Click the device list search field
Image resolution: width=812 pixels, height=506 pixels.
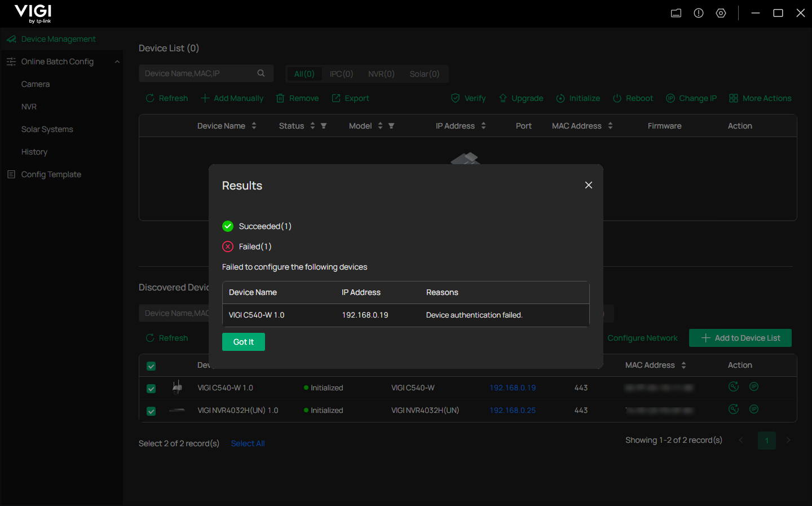197,73
